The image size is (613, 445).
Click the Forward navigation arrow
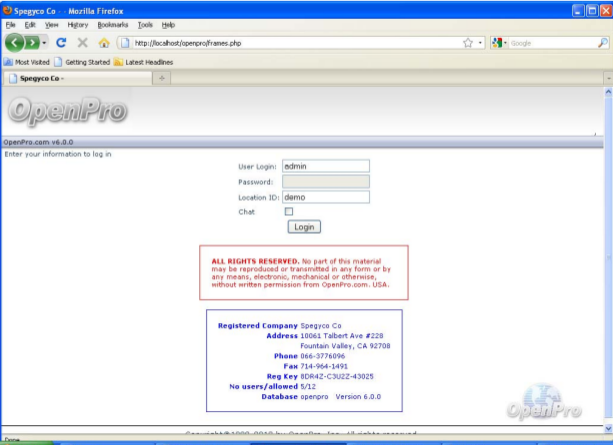pyautogui.click(x=34, y=43)
